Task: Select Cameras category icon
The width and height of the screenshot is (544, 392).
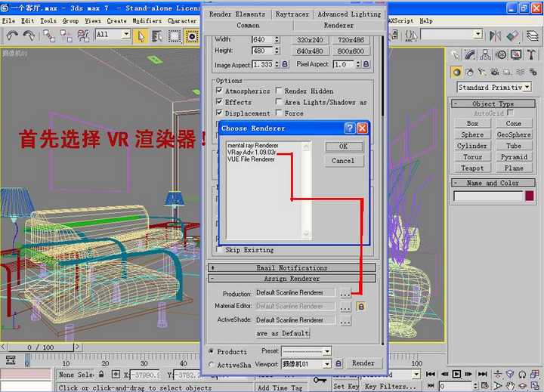Action: [495, 72]
